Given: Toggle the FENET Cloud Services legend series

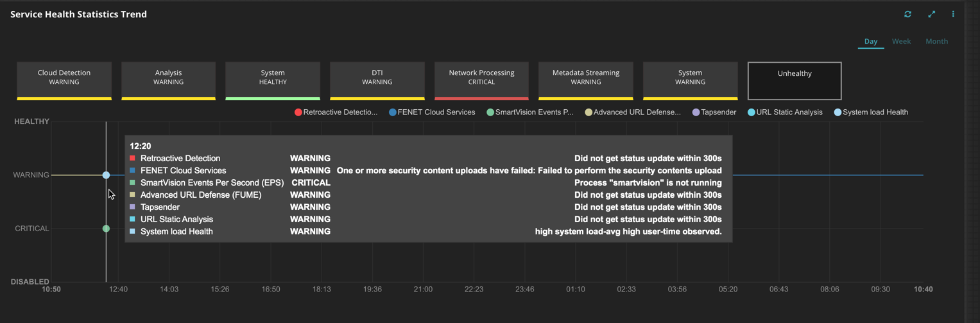Looking at the screenshot, I should (x=432, y=112).
